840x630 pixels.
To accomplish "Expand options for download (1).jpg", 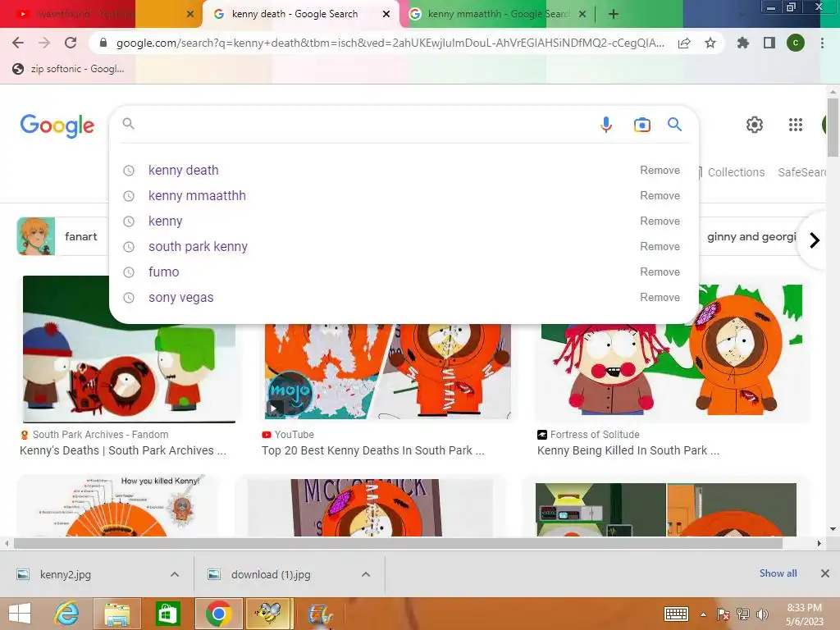I will 366,574.
